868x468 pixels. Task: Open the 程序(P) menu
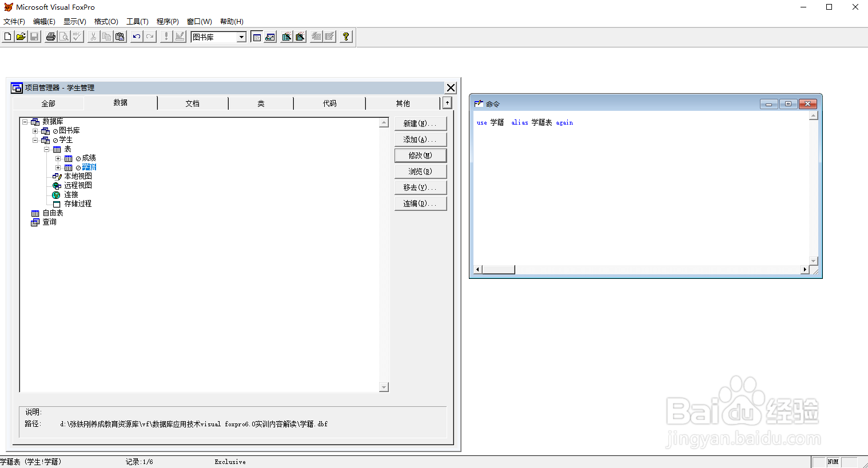tap(168, 22)
